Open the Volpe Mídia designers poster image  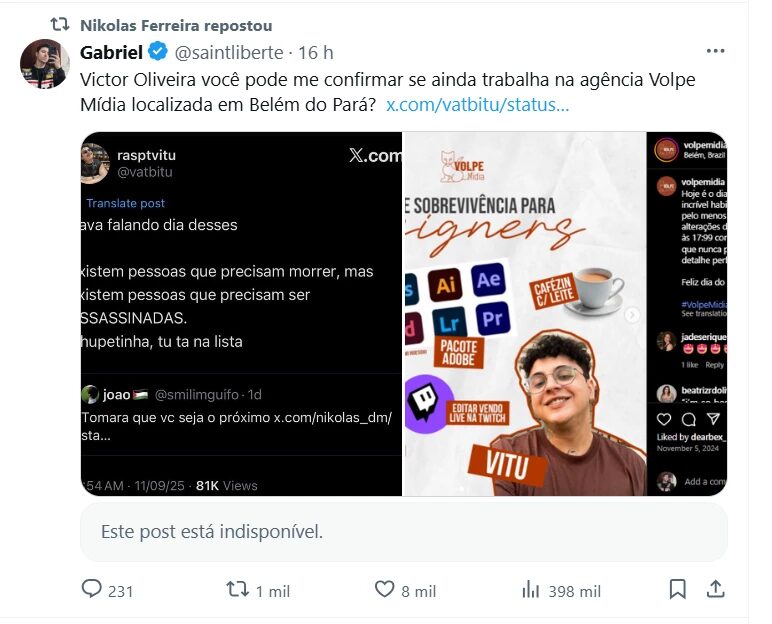[x=524, y=314]
